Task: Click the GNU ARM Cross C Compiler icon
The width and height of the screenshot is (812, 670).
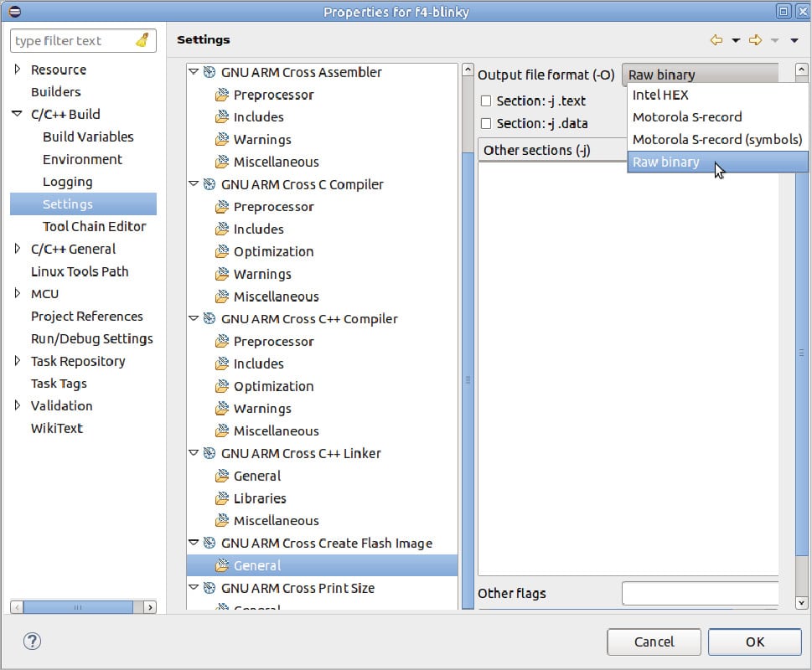Action: [x=209, y=184]
